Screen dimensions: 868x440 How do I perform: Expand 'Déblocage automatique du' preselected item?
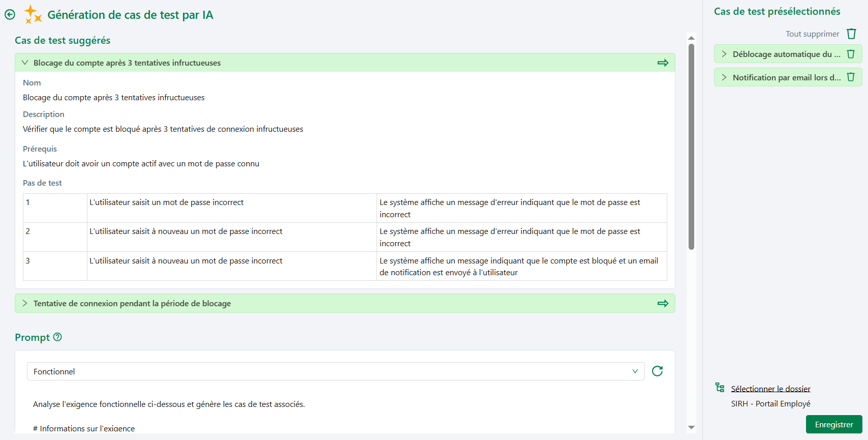(x=724, y=54)
